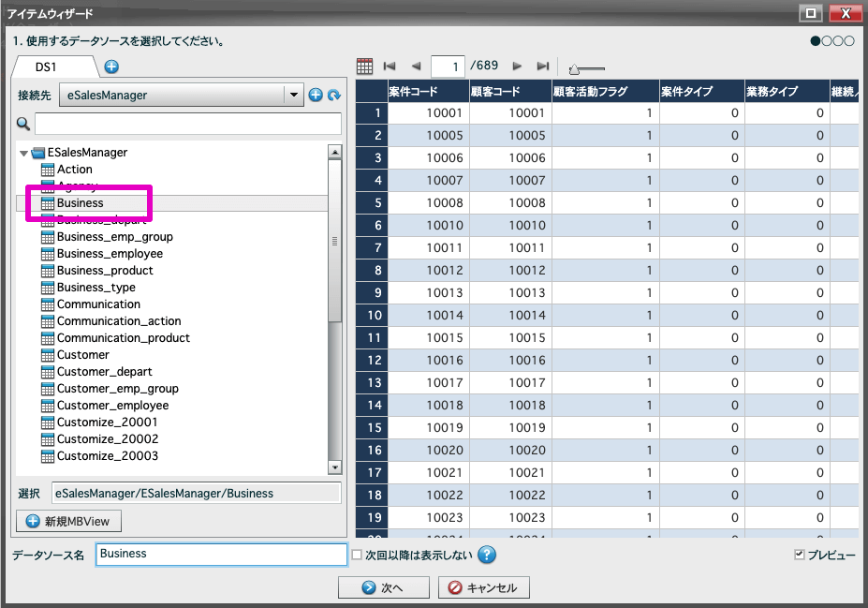Click tree scrollbar down arrow

334,467
